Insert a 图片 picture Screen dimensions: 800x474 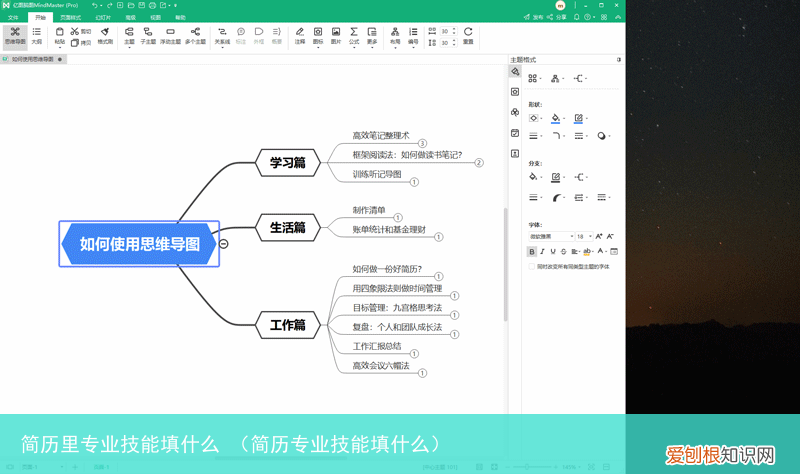[x=336, y=36]
